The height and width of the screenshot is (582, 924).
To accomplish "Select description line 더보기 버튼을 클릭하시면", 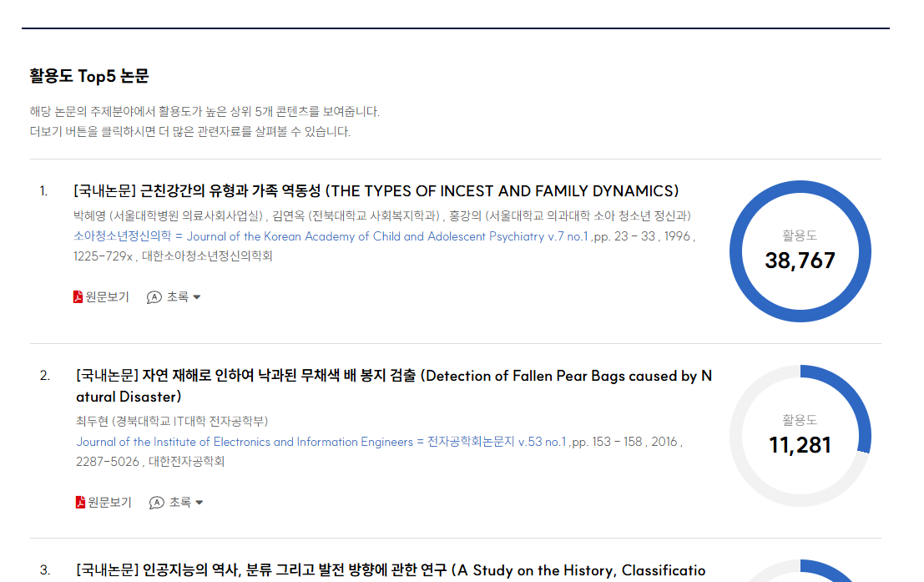I will (x=190, y=131).
